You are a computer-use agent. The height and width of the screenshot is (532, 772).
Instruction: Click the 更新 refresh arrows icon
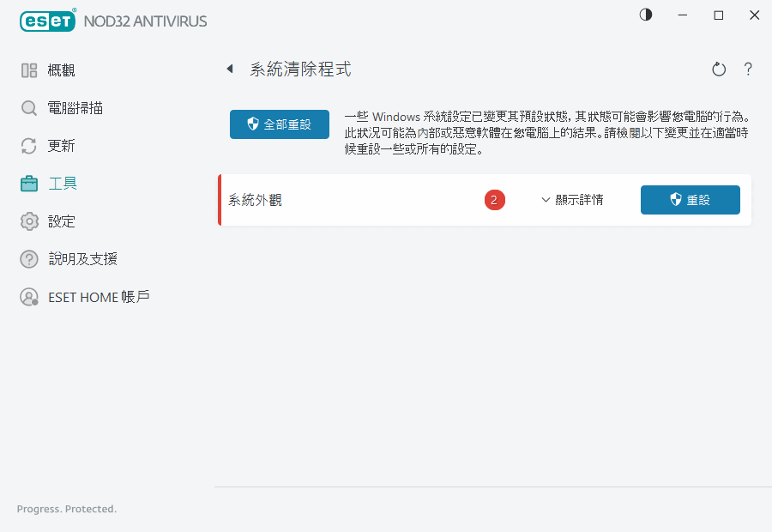(x=29, y=146)
